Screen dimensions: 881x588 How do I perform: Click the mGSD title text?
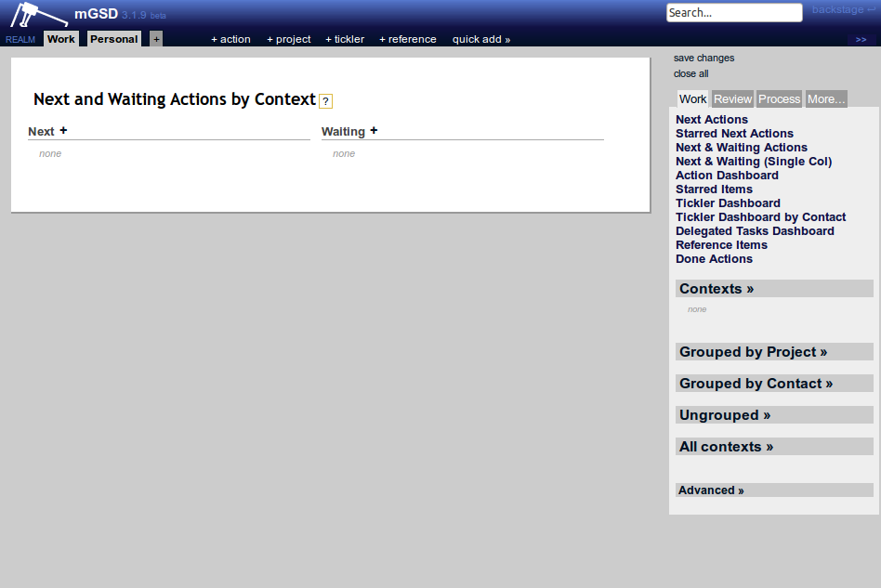coord(96,14)
